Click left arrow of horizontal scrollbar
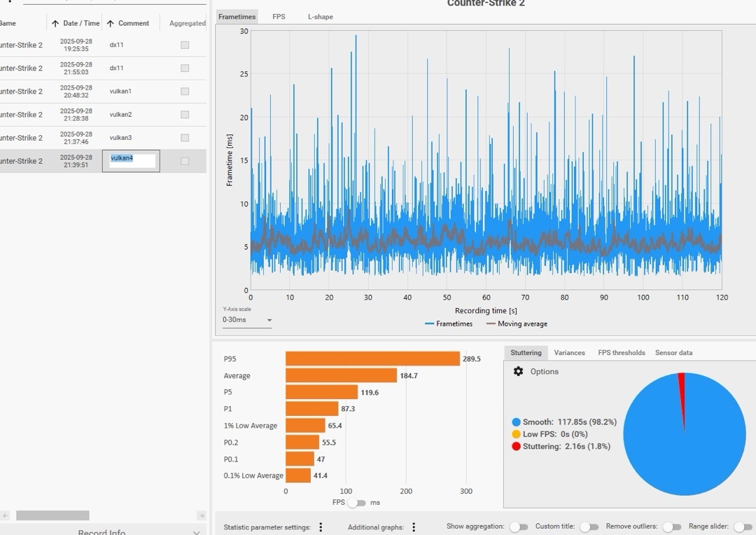Viewport: 756px width, 535px height. (6, 515)
